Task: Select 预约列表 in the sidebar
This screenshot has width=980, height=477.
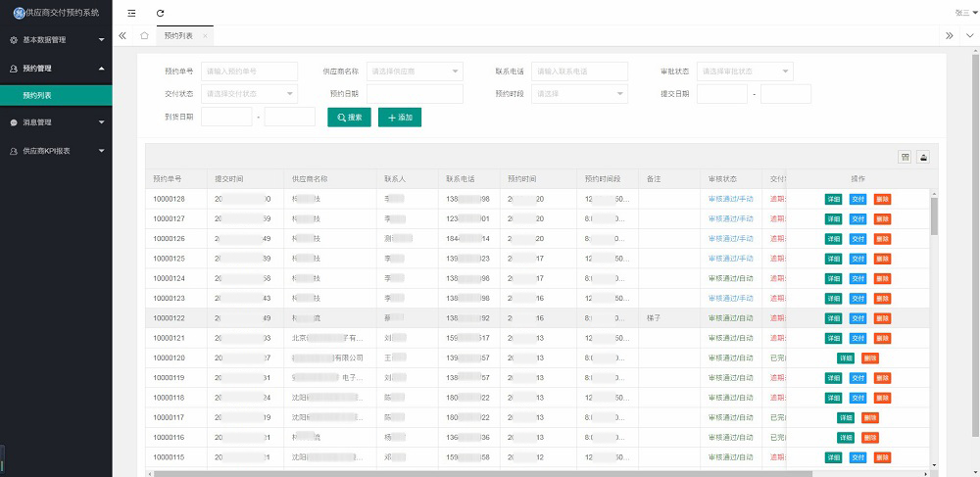Action: pos(37,95)
